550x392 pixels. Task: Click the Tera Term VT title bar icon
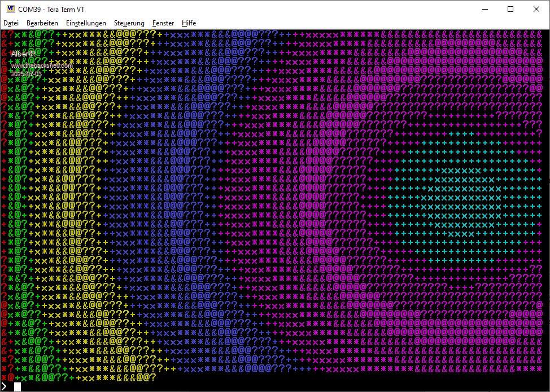[x=10, y=9]
